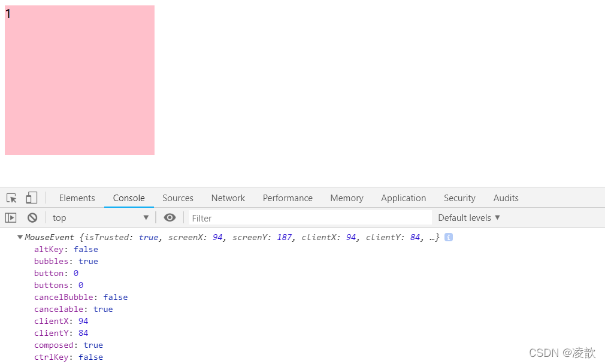Select the Security tab
Viewport: 605px width, 364px height.
pyautogui.click(x=459, y=198)
